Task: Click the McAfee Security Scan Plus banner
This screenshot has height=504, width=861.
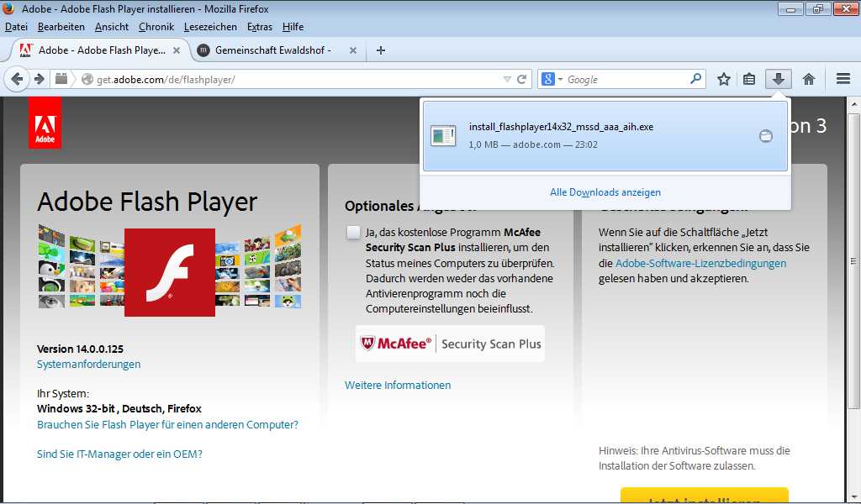Action: (451, 344)
